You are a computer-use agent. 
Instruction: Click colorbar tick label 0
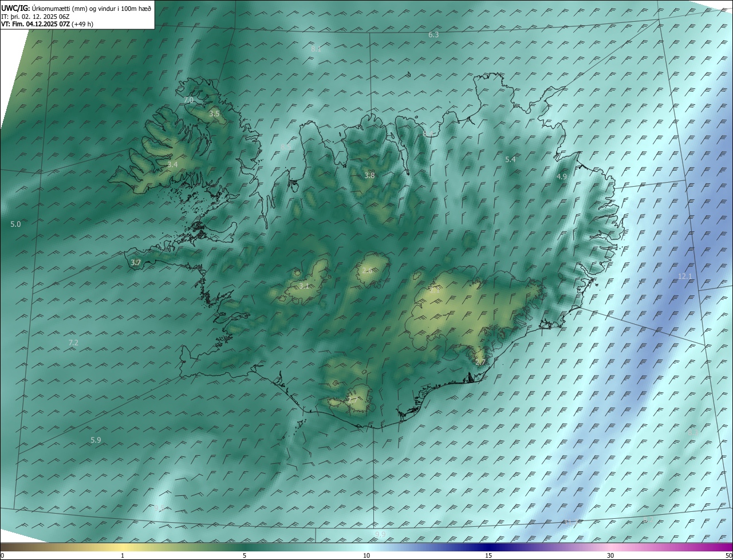2,555
